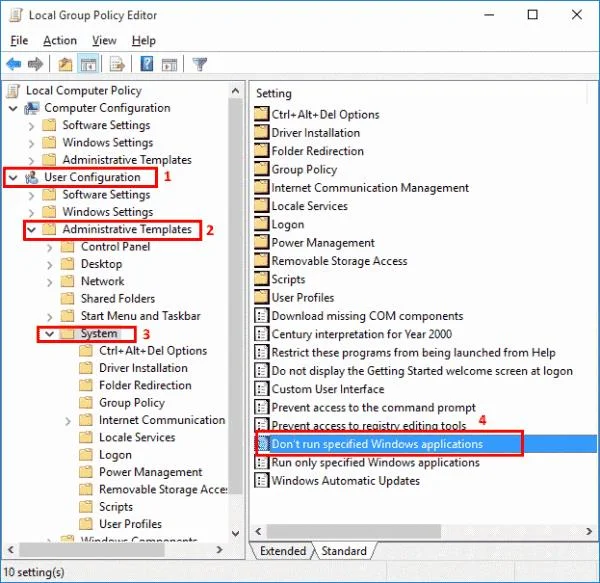Click the Shared Folders folder icon in tree

[67, 298]
